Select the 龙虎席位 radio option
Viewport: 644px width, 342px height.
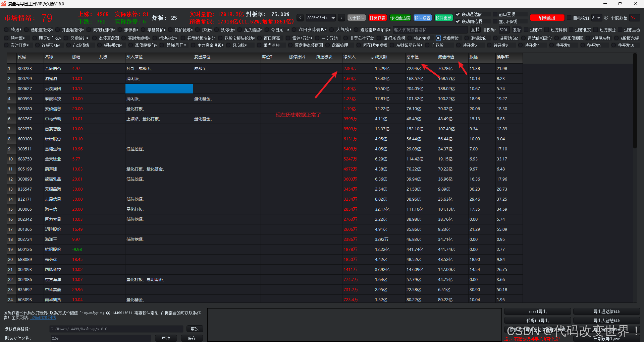[x=438, y=38]
